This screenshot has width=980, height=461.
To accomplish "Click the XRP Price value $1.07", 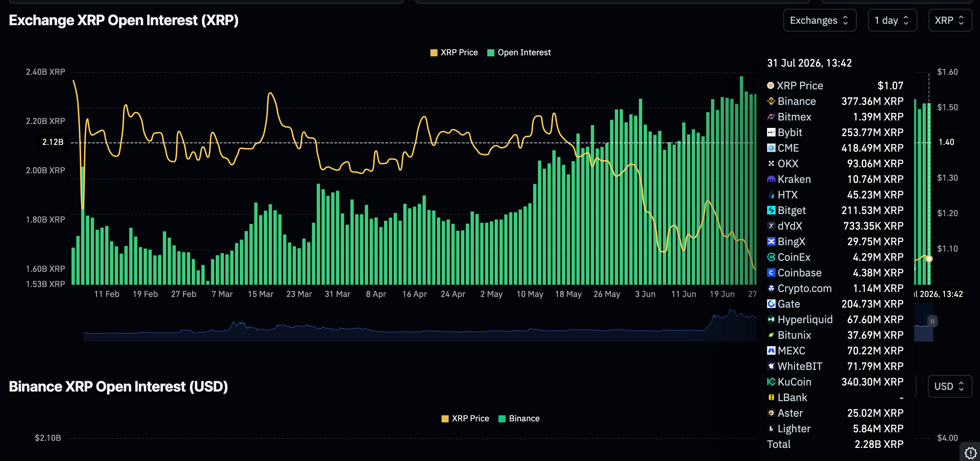I will (x=890, y=86).
